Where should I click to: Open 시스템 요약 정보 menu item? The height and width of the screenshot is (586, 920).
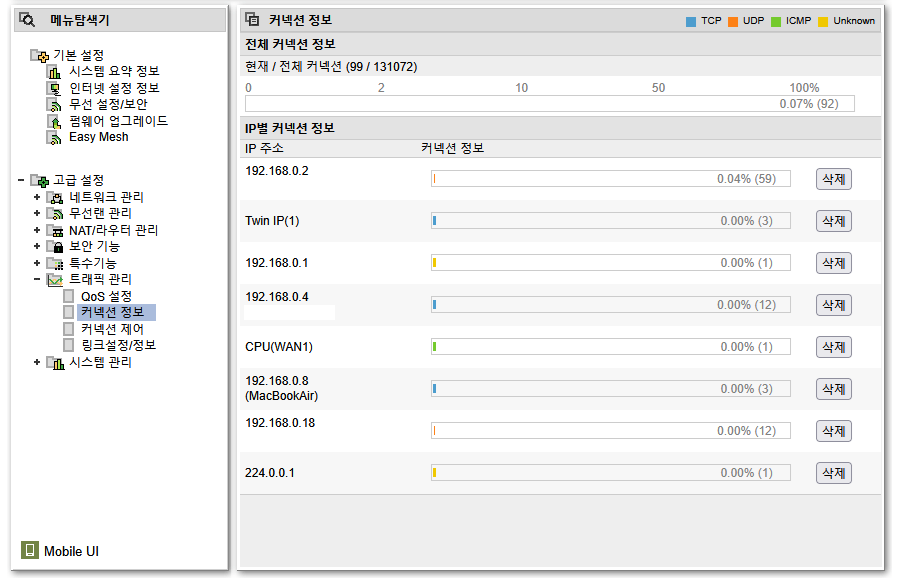(x=114, y=72)
